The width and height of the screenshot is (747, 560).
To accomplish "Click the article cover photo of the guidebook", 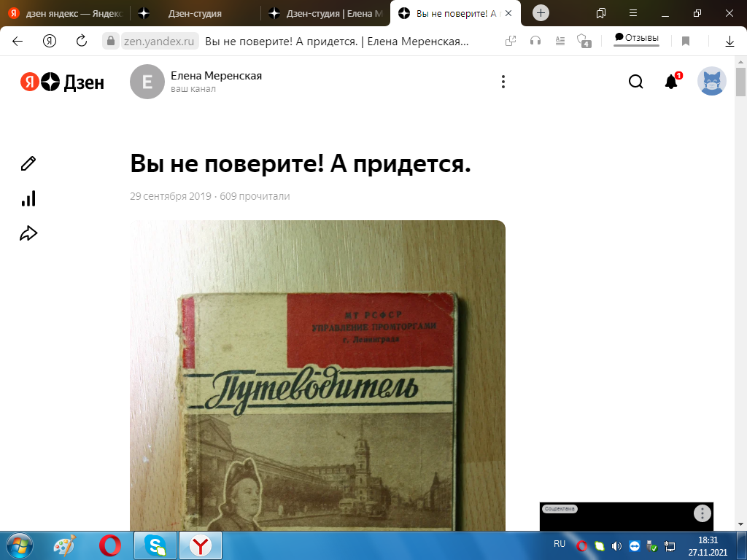I will [x=317, y=376].
